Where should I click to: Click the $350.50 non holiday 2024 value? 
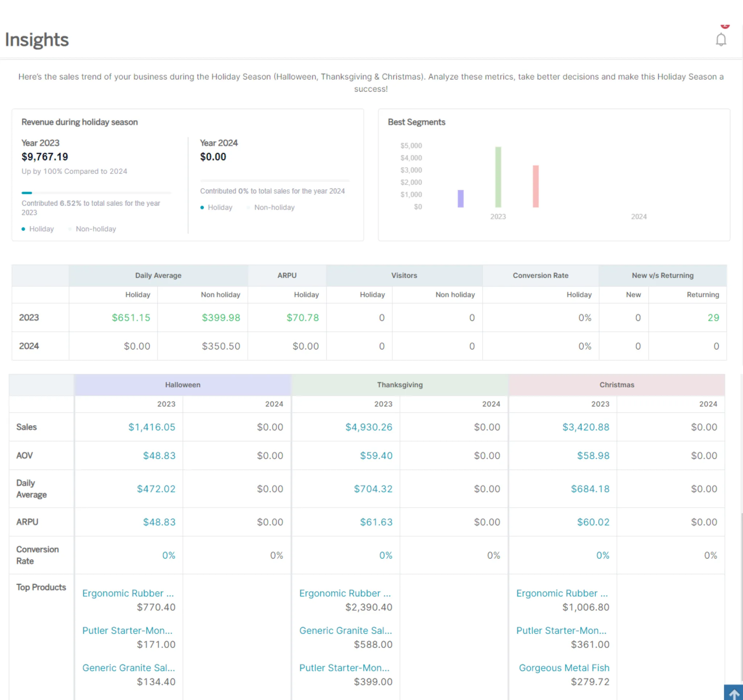[x=221, y=346]
